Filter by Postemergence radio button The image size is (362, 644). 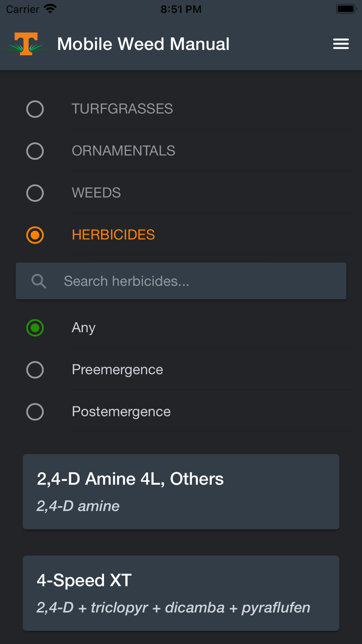pyautogui.click(x=35, y=412)
